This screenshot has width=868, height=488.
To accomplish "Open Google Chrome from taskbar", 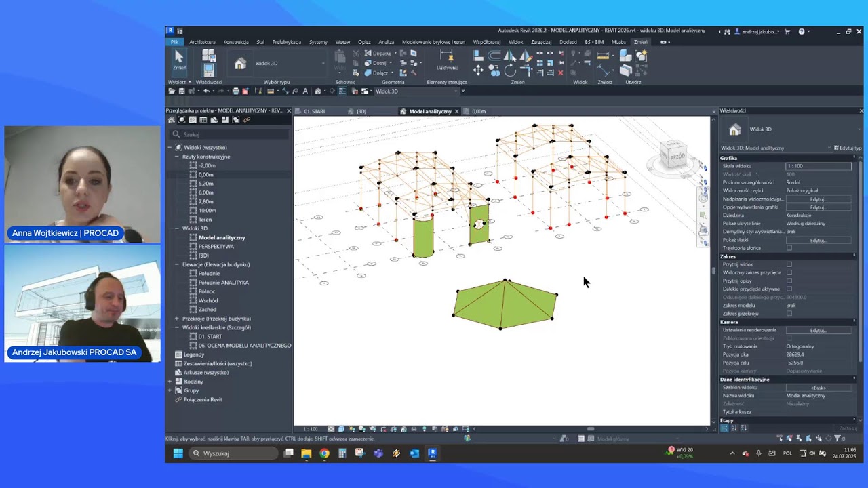I will click(x=324, y=453).
